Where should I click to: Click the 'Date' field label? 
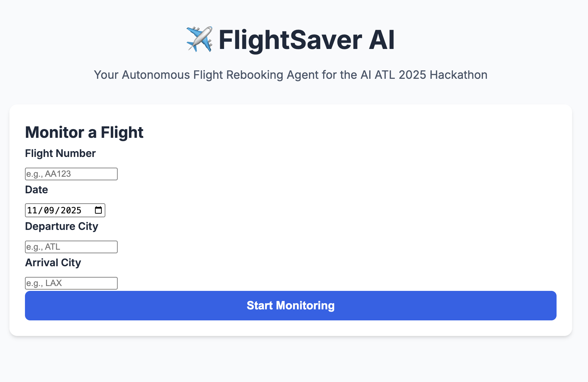(x=37, y=190)
